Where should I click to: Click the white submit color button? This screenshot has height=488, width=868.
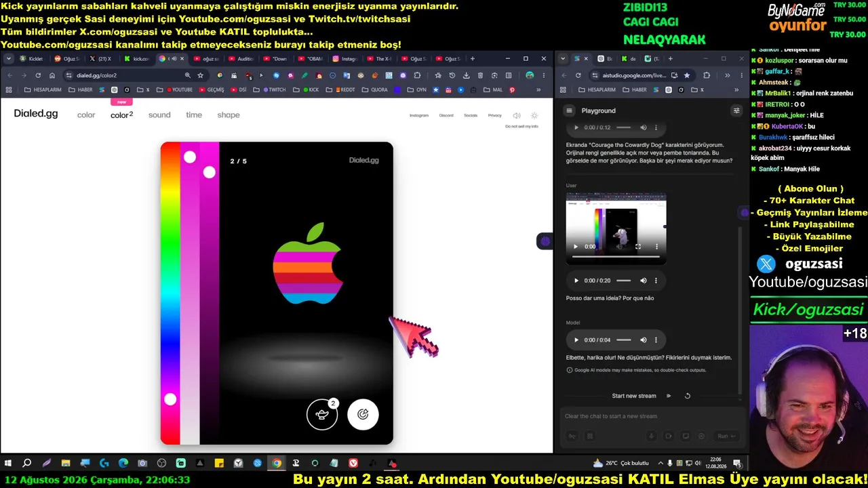[x=363, y=414]
